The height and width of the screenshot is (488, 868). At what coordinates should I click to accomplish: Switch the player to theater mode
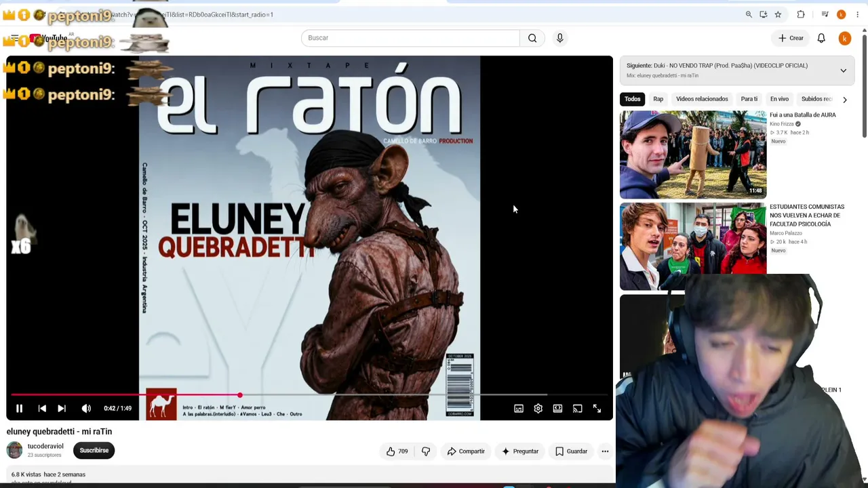pos(557,409)
